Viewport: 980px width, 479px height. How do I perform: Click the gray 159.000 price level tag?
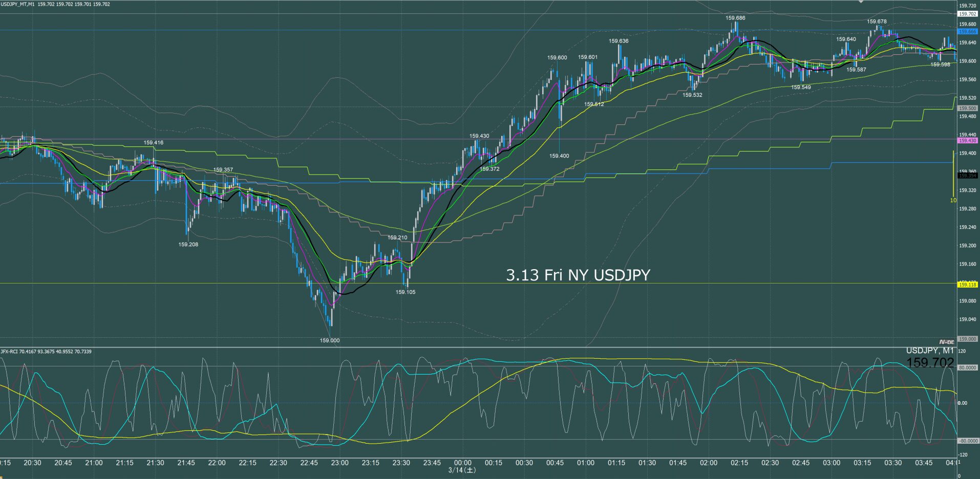coord(967,339)
